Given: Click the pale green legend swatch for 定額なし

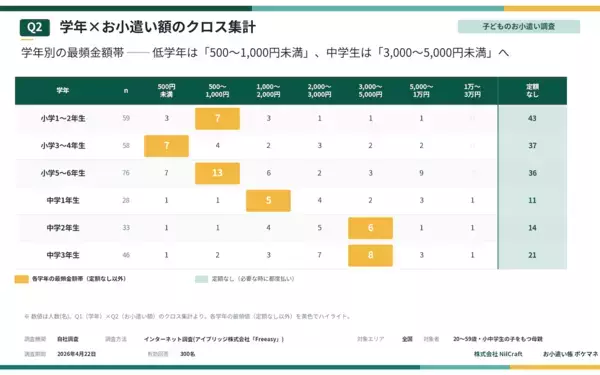Looking at the screenshot, I should tap(201, 279).
